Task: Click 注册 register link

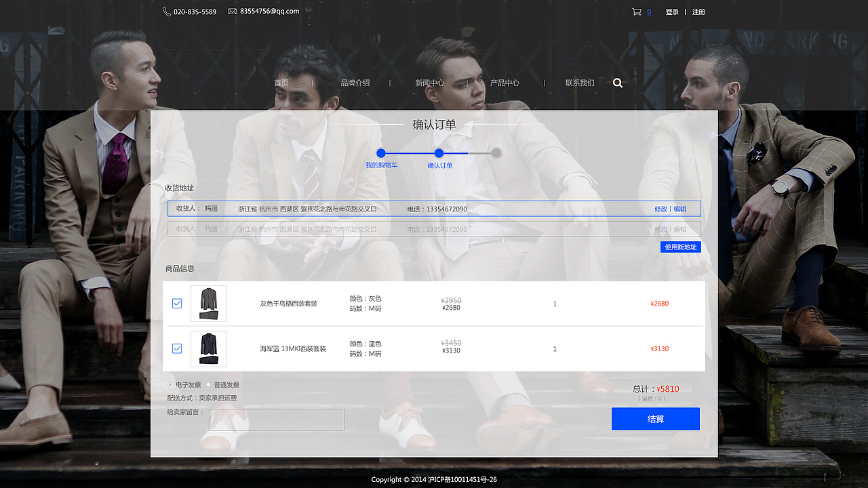Action: point(698,12)
